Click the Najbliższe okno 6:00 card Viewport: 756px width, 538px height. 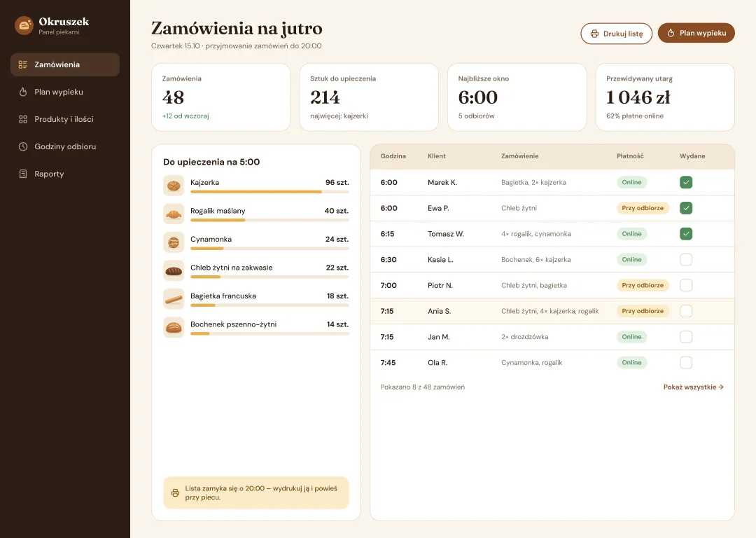pyautogui.click(x=517, y=97)
